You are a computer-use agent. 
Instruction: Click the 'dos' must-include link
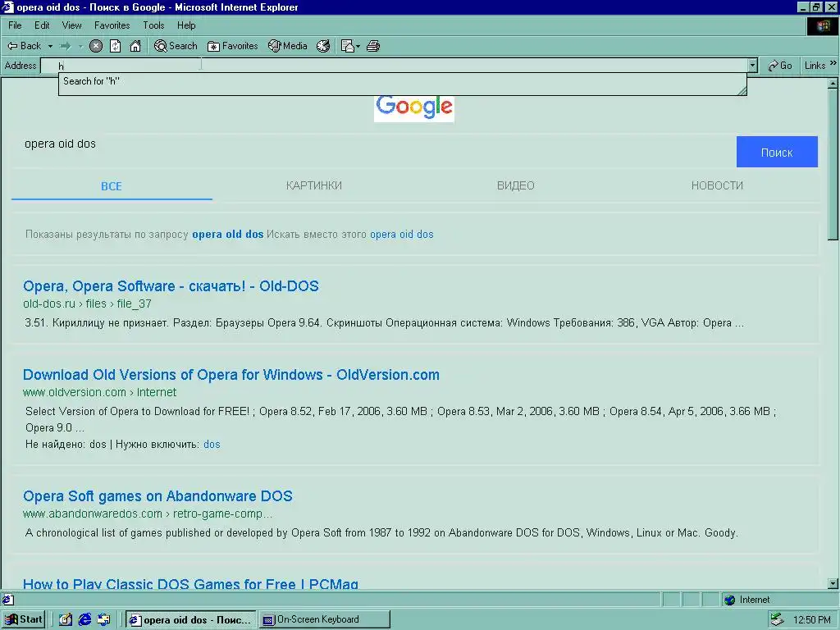[x=212, y=445]
